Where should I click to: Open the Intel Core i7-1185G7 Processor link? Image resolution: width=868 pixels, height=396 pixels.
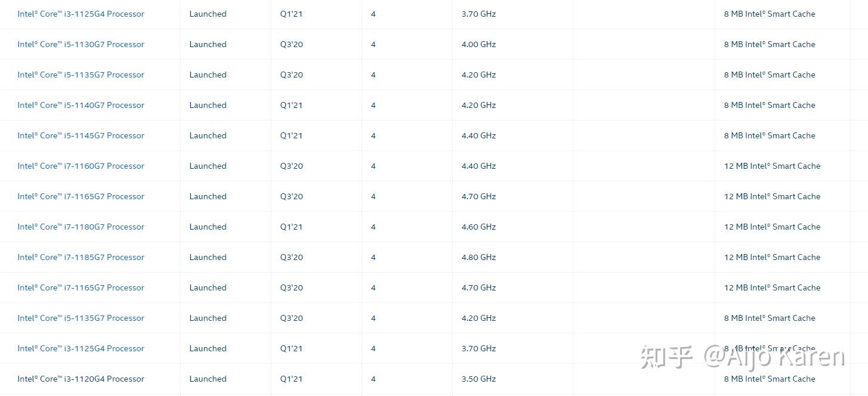[x=81, y=257]
